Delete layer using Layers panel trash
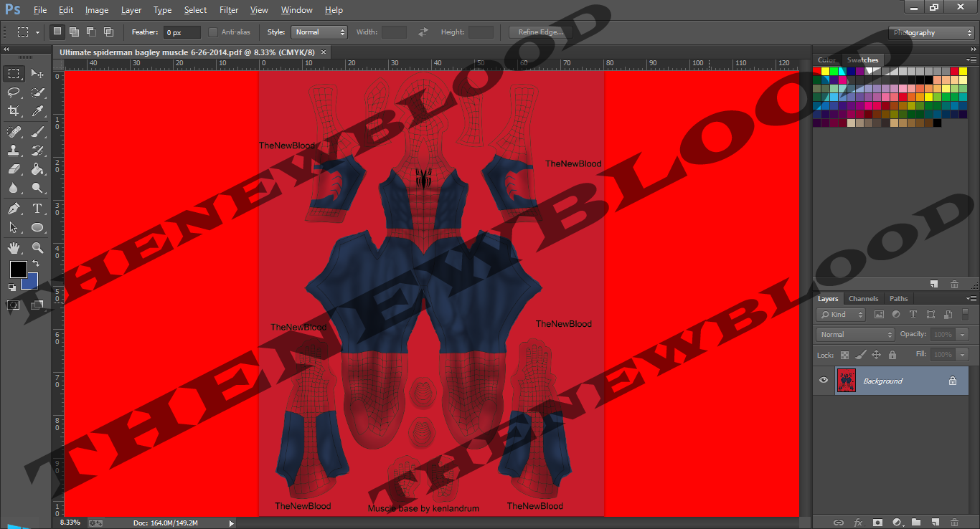 click(x=954, y=523)
